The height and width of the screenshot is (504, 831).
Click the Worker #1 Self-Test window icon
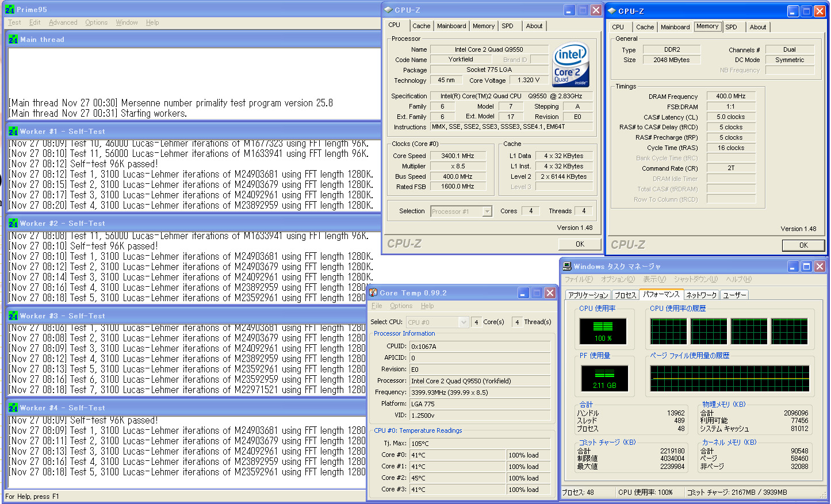14,131
